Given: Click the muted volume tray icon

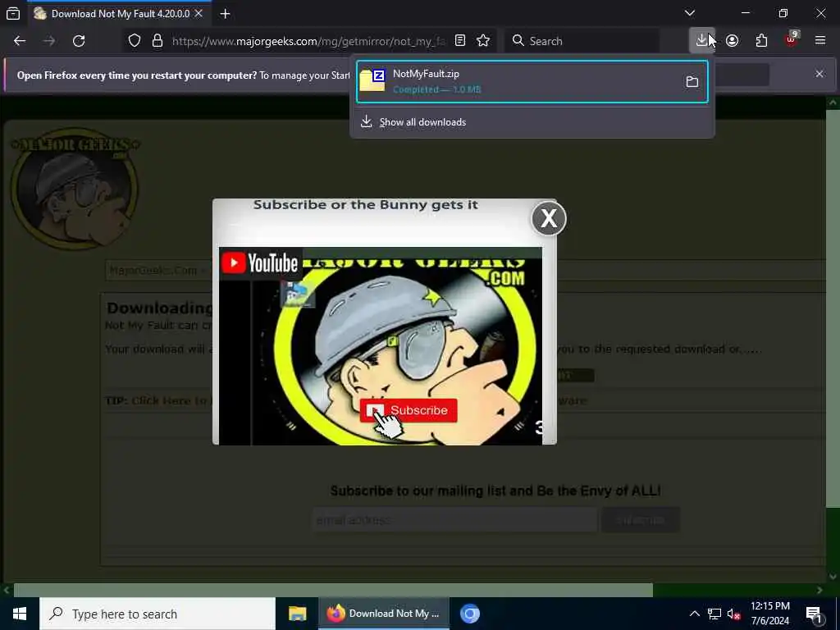Looking at the screenshot, I should tap(734, 614).
